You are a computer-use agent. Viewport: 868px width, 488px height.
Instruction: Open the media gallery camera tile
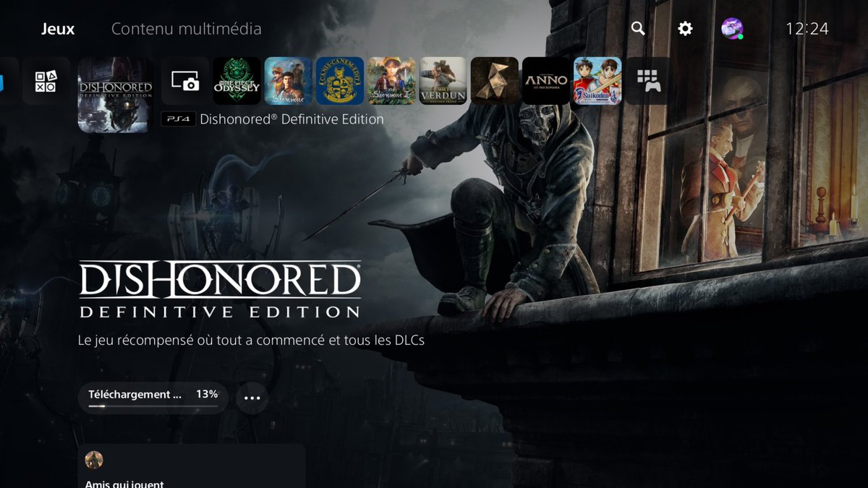point(185,81)
